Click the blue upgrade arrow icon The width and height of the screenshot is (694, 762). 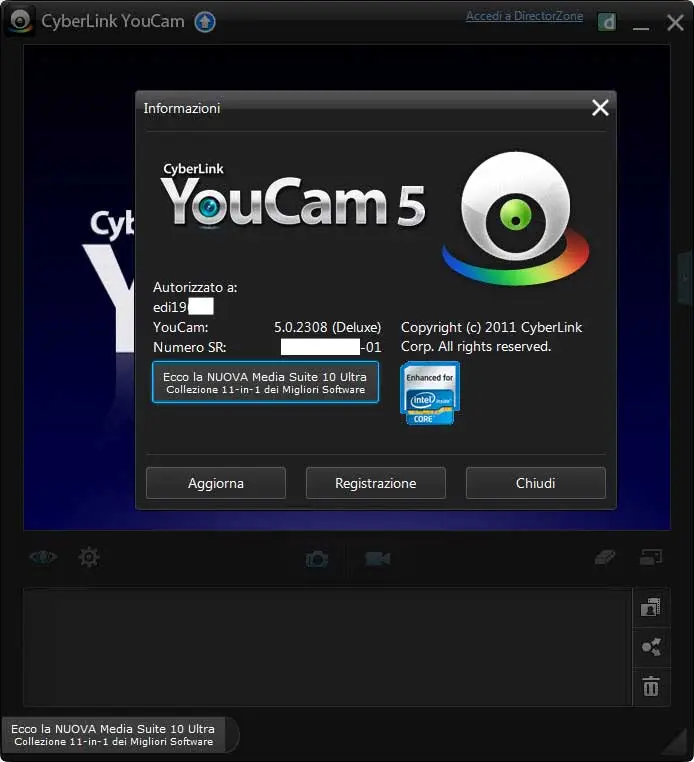click(205, 22)
